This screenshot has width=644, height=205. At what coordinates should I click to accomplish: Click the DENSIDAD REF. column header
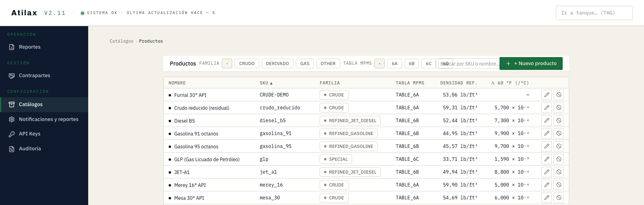pos(459,83)
